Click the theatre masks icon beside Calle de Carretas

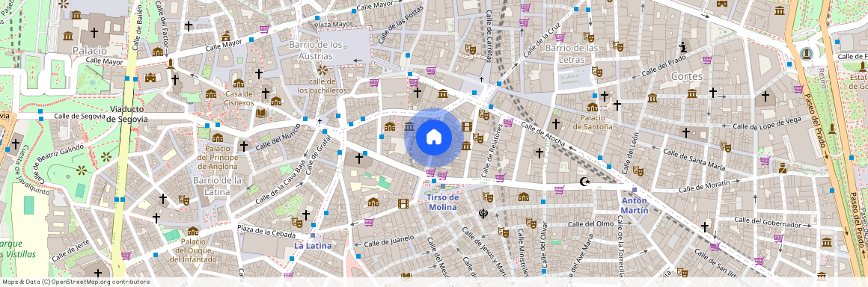pos(470,49)
